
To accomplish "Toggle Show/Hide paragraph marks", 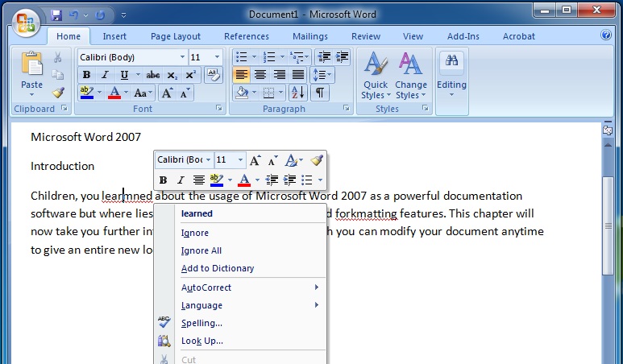I will click(x=319, y=93).
